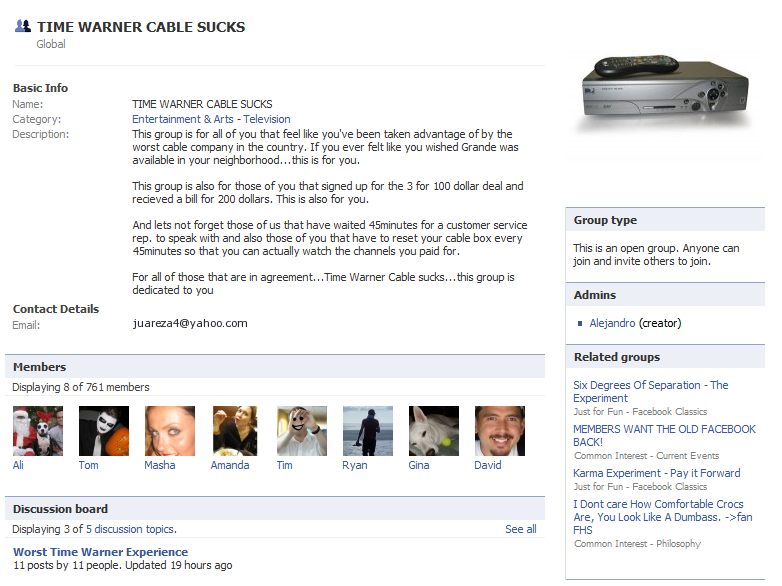Open Worst Time Warner Experience topic
This screenshot has height=586, width=782.
click(100, 552)
